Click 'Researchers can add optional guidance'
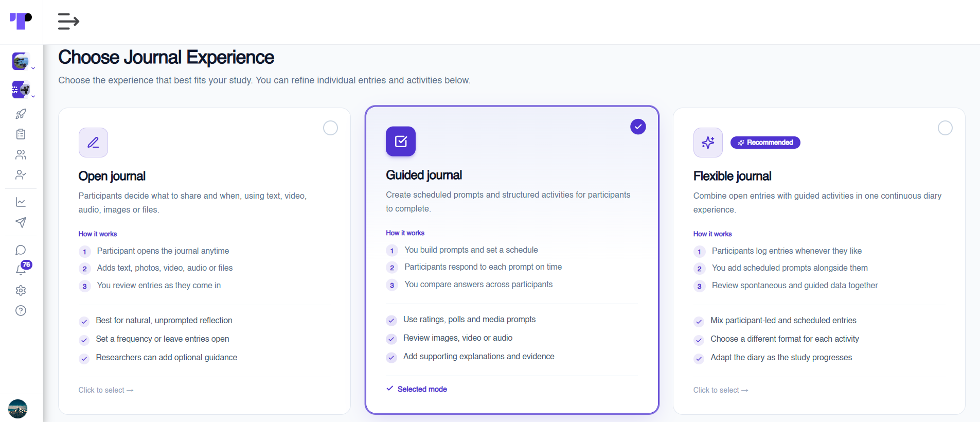The image size is (980, 422). coord(166,358)
